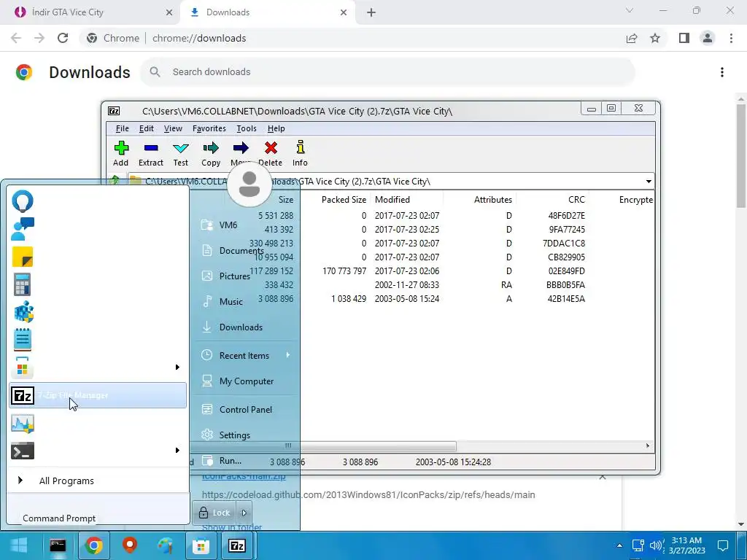The height and width of the screenshot is (560, 747).
Task: Expand Recent Items submenu in Start menu
Action: point(245,355)
